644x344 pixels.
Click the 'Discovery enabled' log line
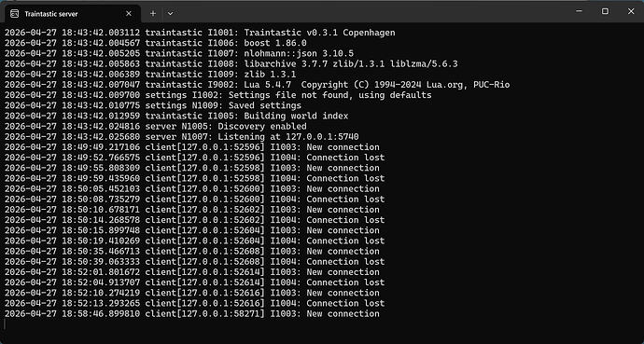[156, 126]
